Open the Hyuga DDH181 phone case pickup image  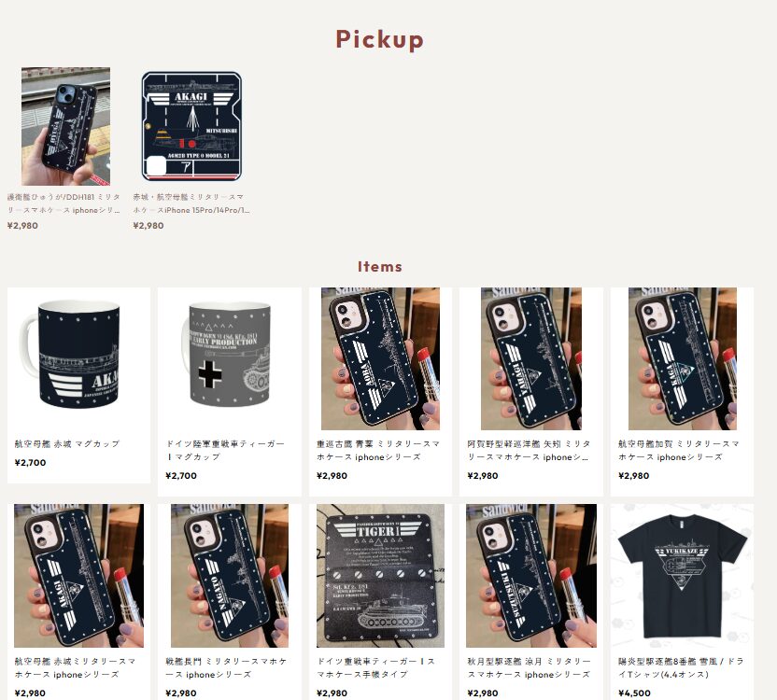[x=65, y=126]
